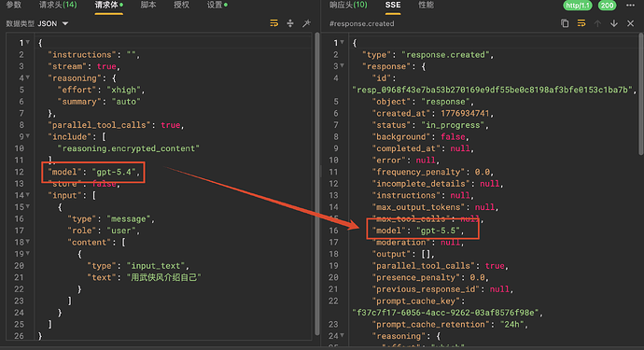Collapse the "include" array at request line 9
This screenshot has width=644, height=350.
(x=28, y=136)
